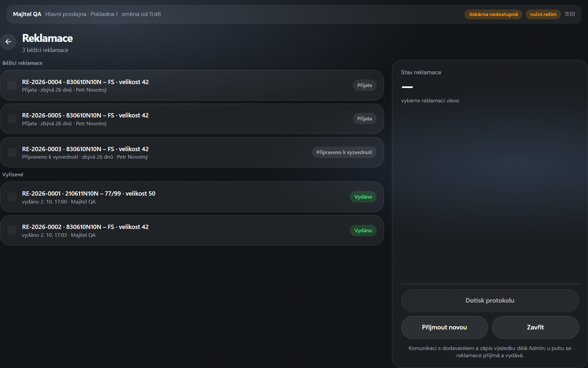Click the 'ruční režim' status badge
Viewport: 588px width, 368px height.
(543, 14)
